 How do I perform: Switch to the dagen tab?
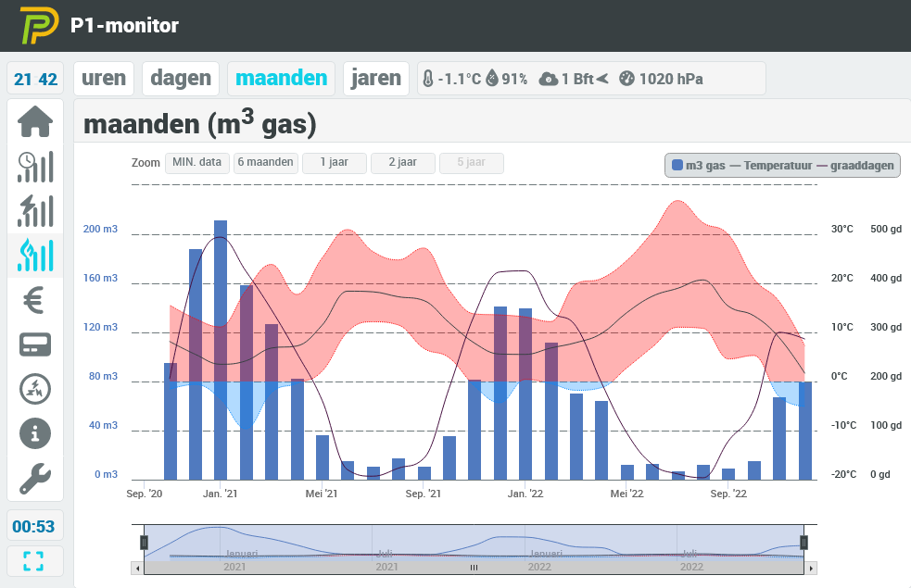click(181, 79)
